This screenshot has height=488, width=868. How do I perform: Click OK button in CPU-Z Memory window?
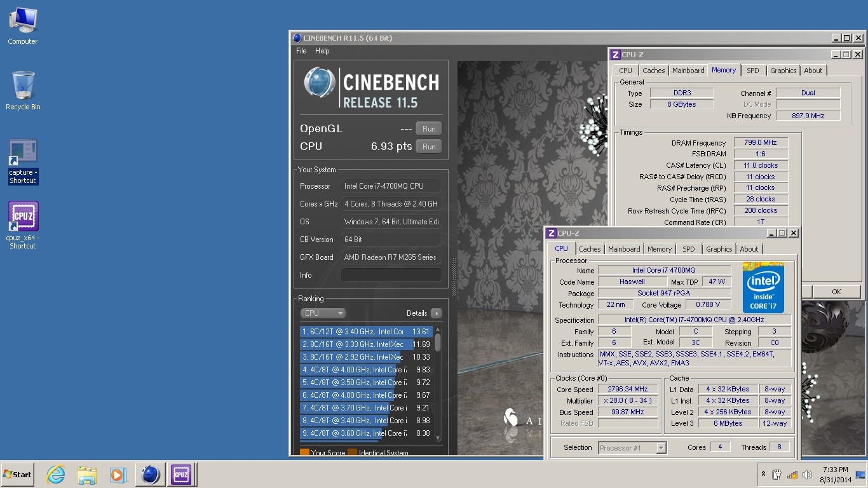836,292
